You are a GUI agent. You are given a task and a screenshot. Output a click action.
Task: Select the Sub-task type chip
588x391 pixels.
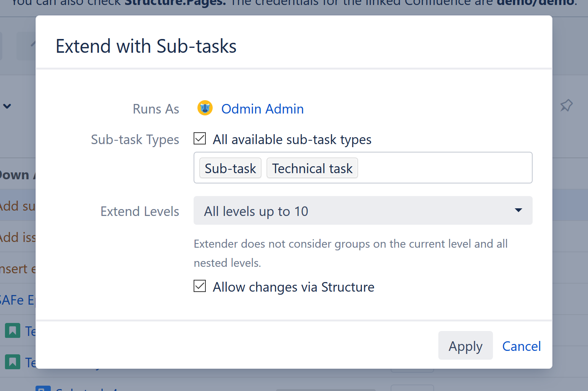click(x=230, y=168)
